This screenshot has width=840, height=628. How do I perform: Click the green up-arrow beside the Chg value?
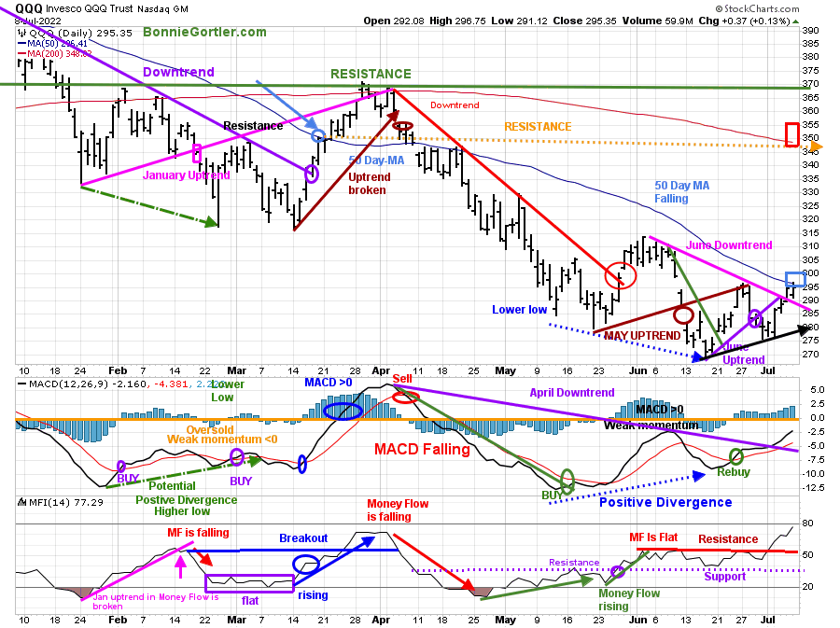tap(795, 22)
